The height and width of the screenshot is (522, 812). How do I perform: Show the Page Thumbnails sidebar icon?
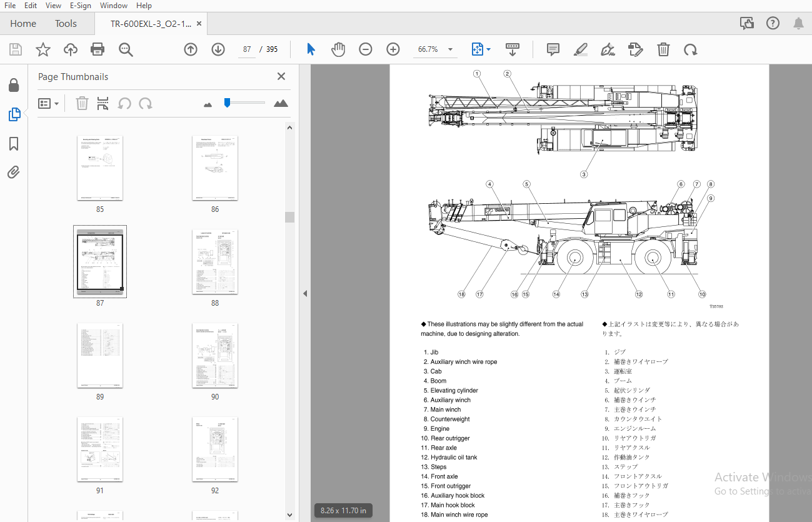[x=14, y=114]
